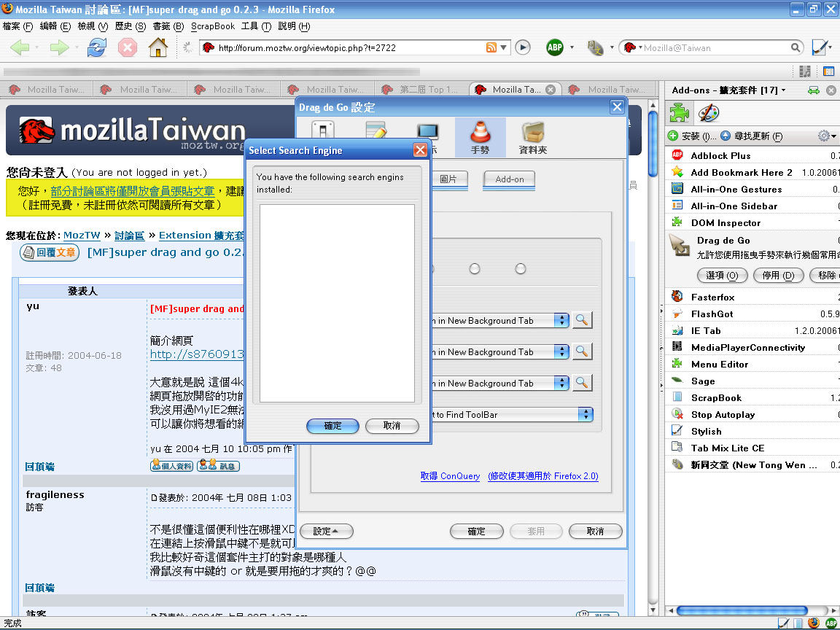Close the active Mozilla Ta... tab
840x630 pixels.
pos(551,90)
